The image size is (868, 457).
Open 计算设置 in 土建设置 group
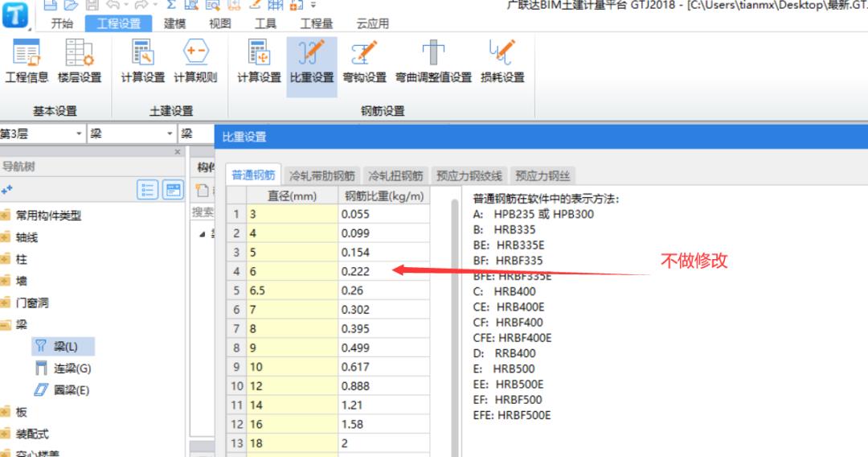[x=142, y=62]
